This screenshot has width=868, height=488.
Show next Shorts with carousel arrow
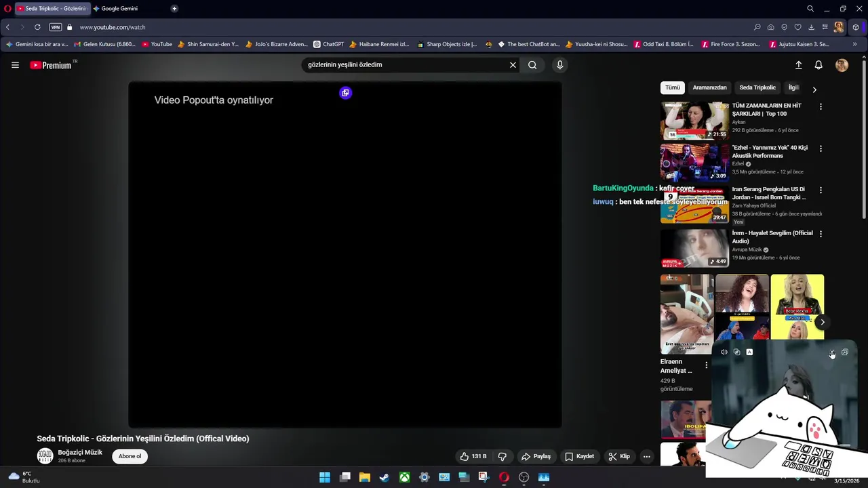click(822, 322)
